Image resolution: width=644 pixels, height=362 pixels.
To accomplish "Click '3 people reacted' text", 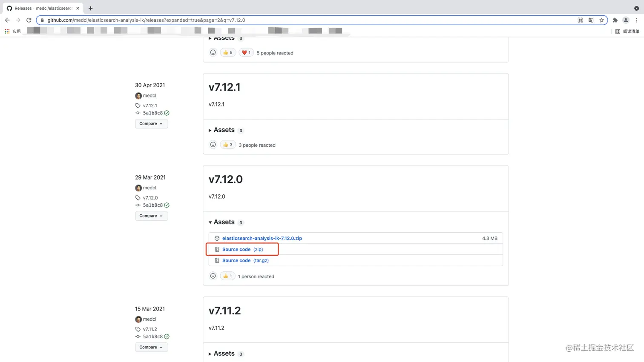I will [x=257, y=145].
